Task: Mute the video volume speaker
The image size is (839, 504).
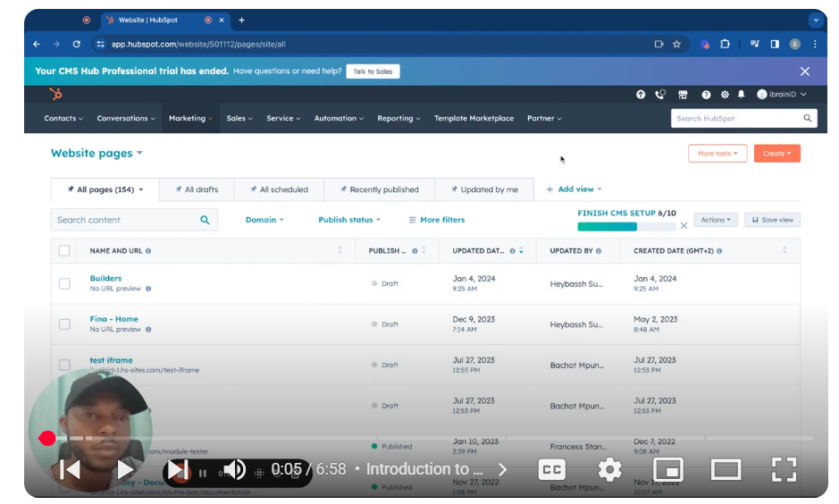Action: [234, 470]
